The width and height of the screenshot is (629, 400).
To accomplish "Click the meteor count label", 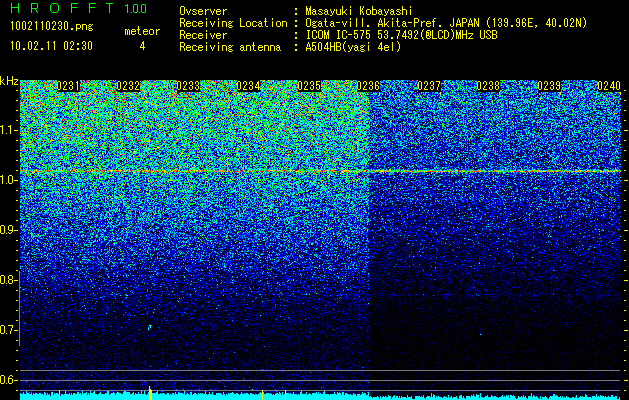I will click(142, 31).
